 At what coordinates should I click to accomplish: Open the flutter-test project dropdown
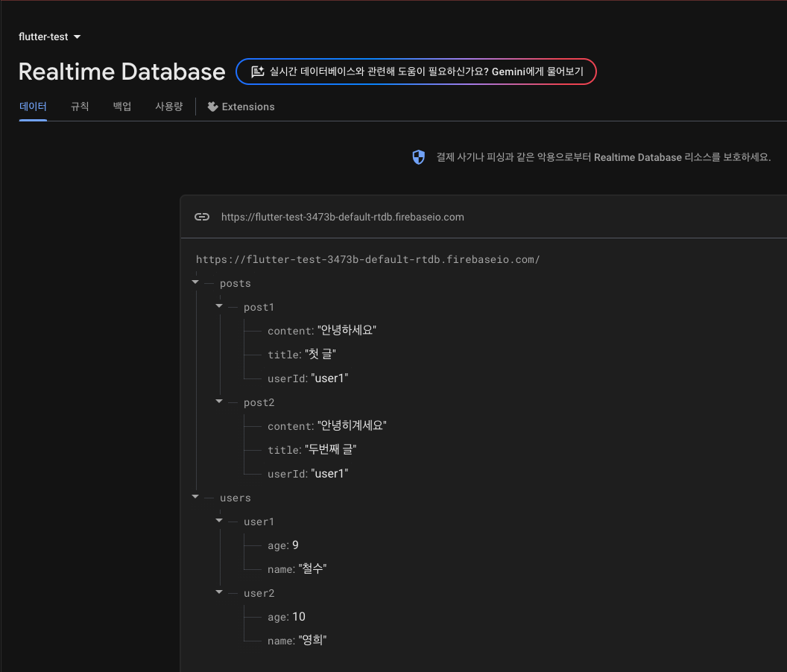49,37
